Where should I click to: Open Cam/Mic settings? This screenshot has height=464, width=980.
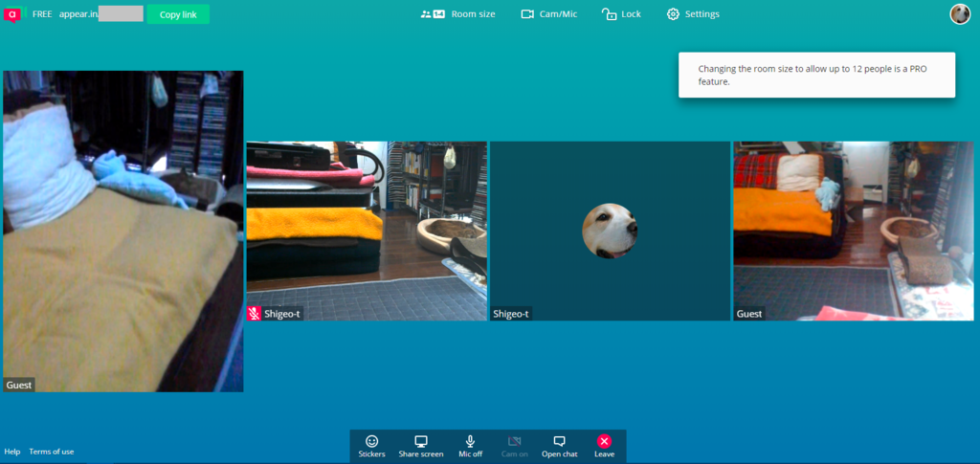click(548, 13)
